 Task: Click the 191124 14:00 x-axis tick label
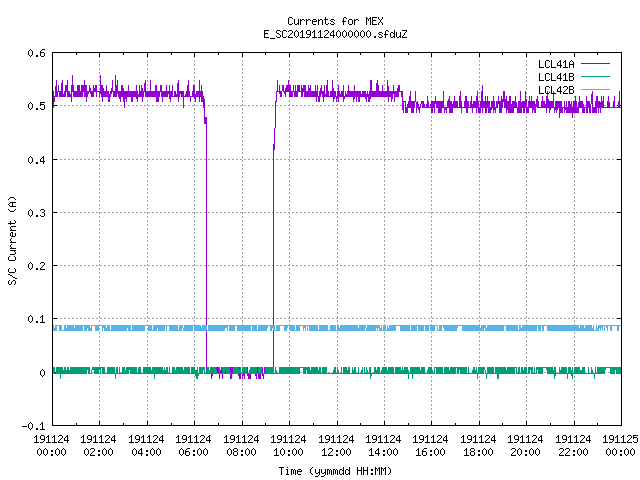383,445
